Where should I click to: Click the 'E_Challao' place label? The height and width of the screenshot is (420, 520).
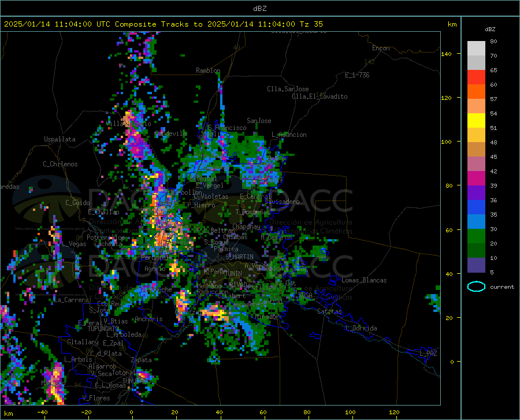tap(103, 212)
